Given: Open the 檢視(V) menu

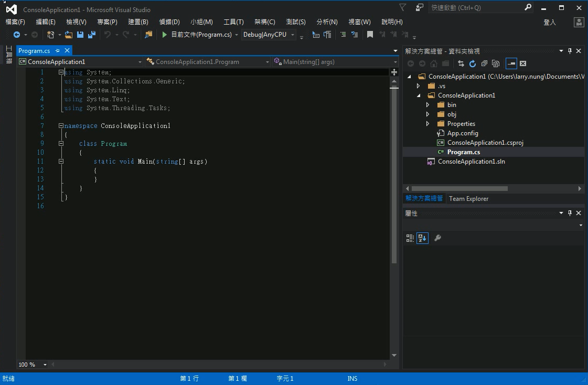Looking at the screenshot, I should click(76, 22).
